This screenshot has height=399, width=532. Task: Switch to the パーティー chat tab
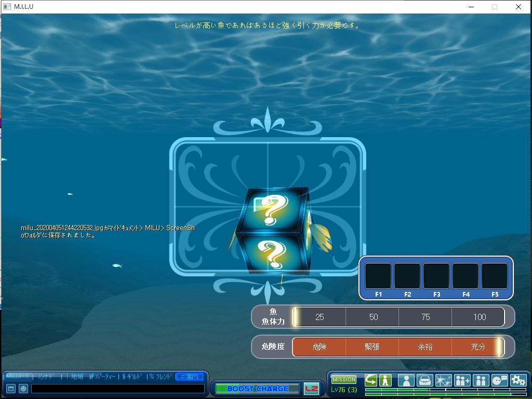point(104,377)
